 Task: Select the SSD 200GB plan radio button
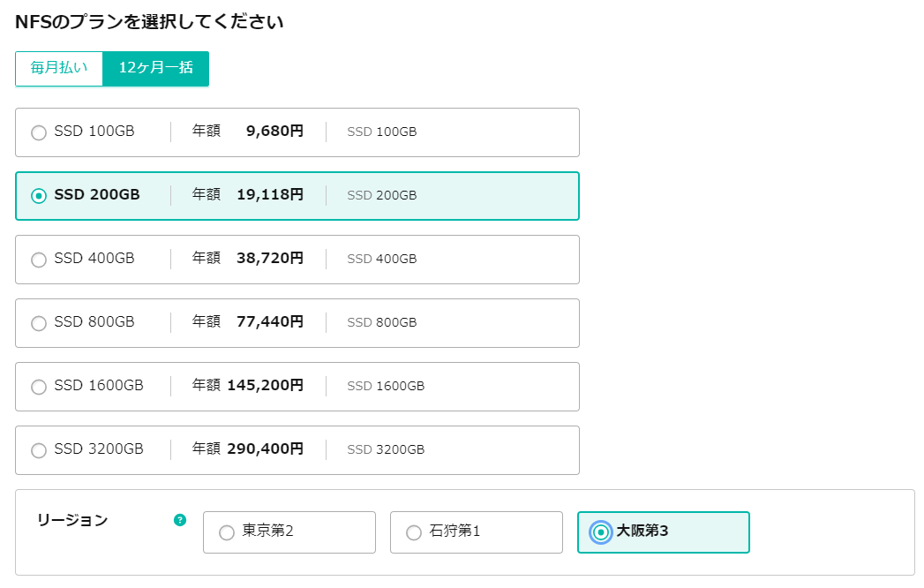coord(39,196)
